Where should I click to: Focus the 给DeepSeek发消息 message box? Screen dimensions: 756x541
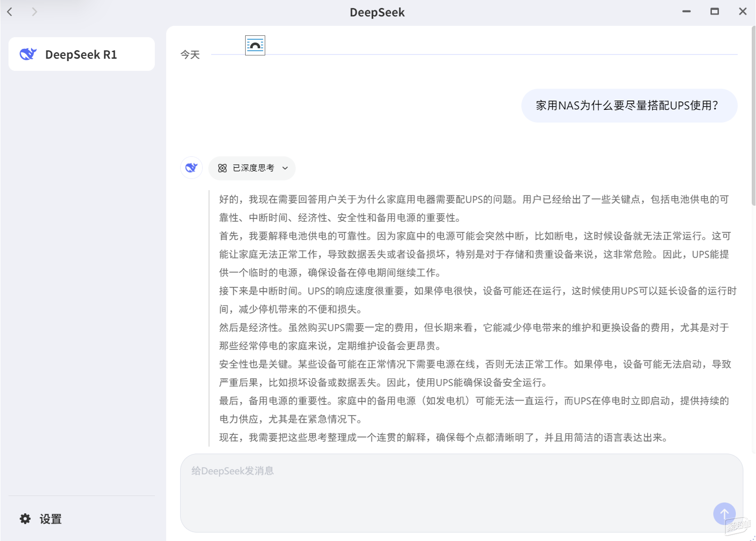point(461,493)
